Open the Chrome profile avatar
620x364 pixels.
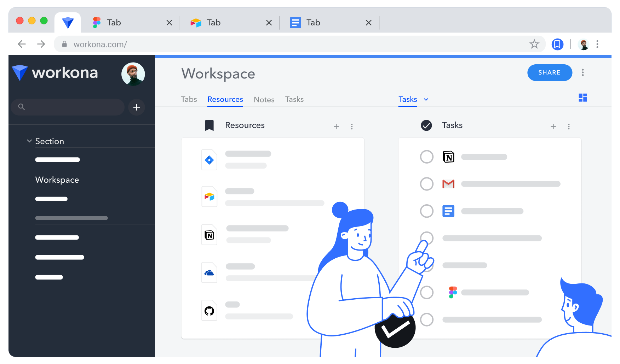click(583, 44)
